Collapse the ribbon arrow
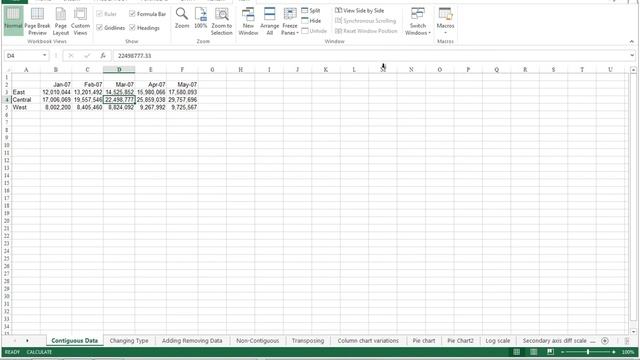 [631, 42]
